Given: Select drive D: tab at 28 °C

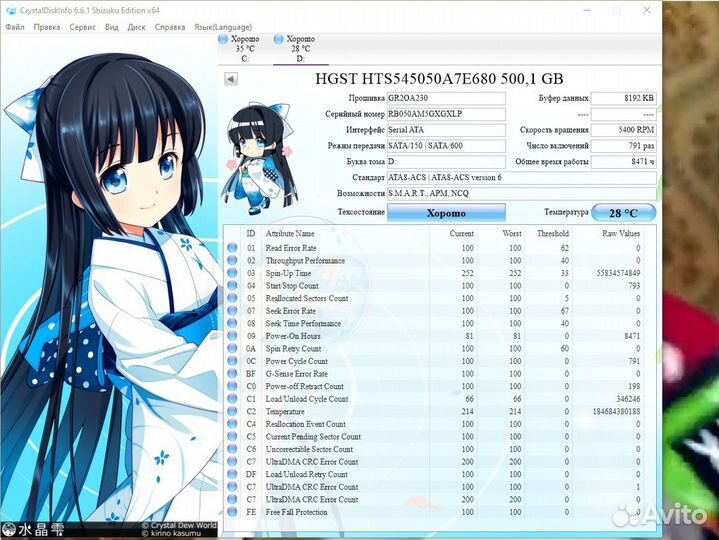Looking at the screenshot, I should 300,49.
